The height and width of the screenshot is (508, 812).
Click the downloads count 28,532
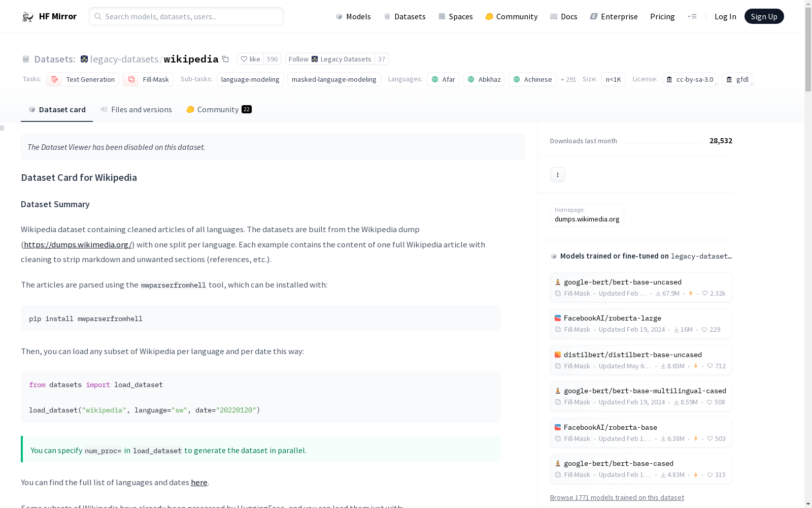coord(721,141)
